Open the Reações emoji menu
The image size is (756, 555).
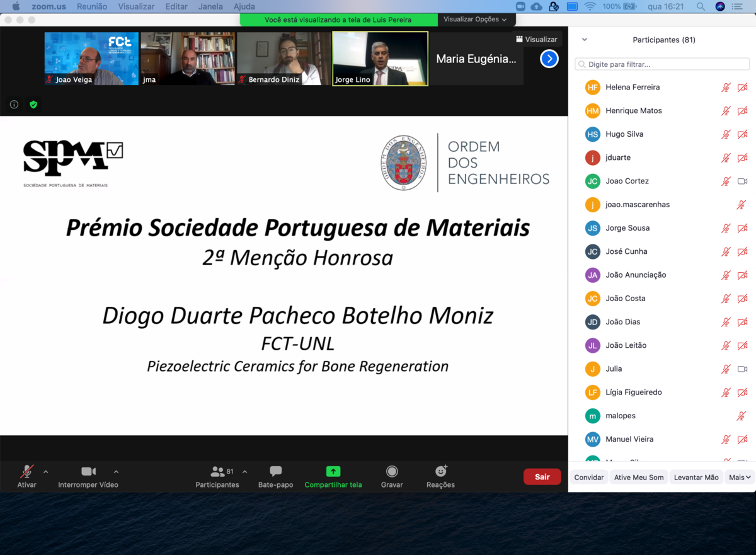click(440, 477)
